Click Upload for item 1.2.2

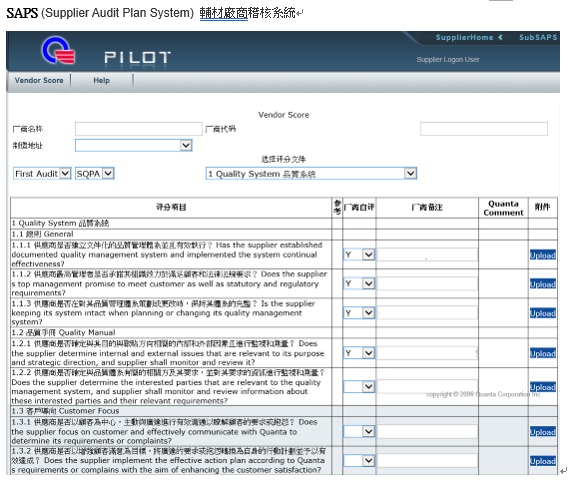point(543,387)
